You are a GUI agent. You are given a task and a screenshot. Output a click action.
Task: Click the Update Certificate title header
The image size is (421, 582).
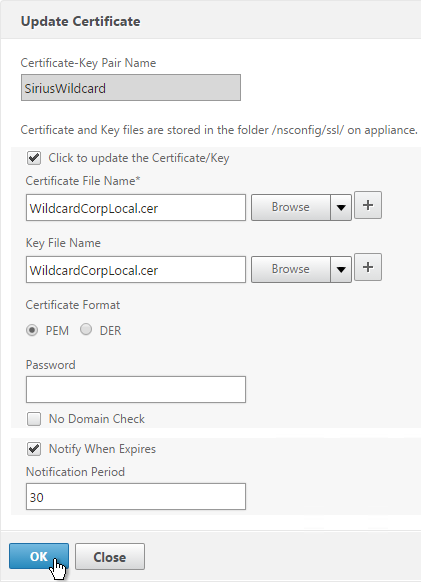click(81, 22)
